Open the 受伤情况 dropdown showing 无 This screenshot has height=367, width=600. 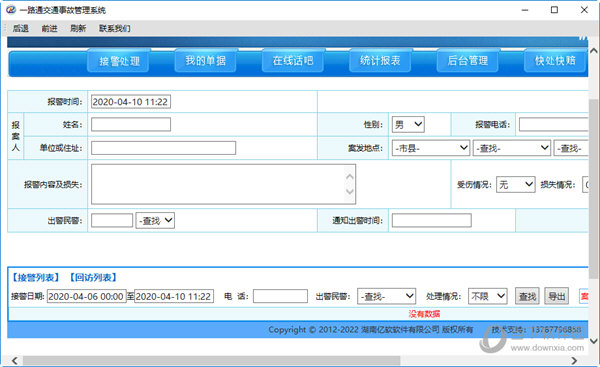coord(515,184)
